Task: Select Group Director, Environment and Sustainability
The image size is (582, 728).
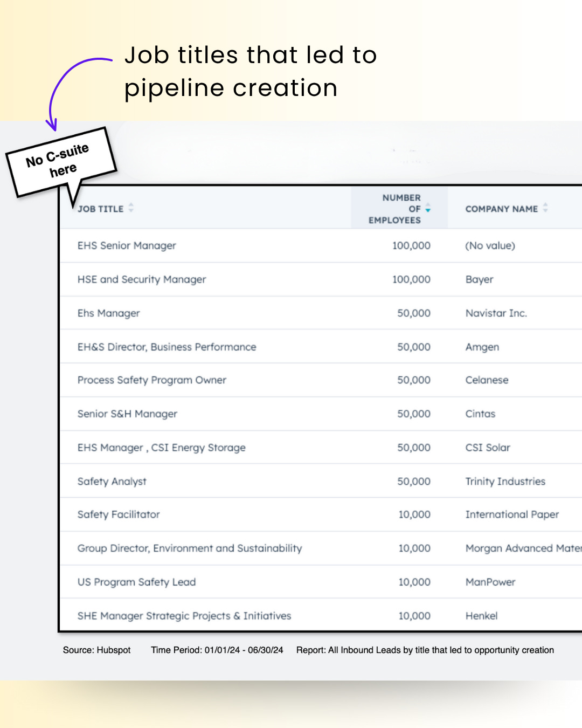Action: [x=190, y=548]
